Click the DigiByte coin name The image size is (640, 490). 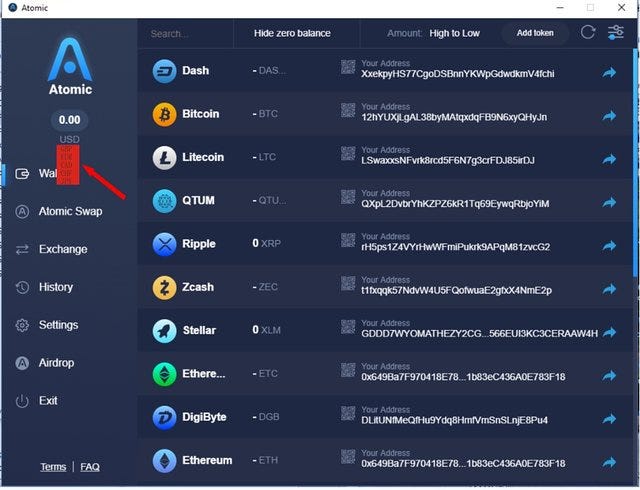[x=204, y=417]
